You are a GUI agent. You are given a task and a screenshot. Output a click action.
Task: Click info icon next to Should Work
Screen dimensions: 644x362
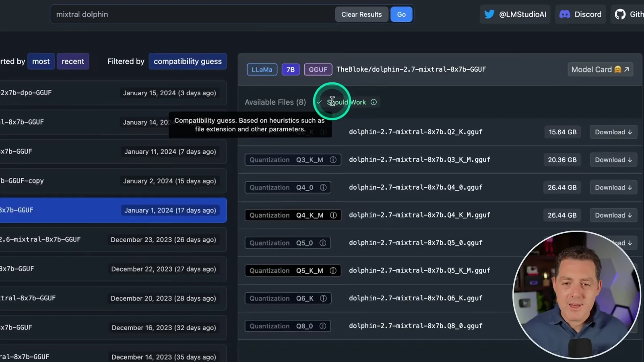[x=374, y=102]
